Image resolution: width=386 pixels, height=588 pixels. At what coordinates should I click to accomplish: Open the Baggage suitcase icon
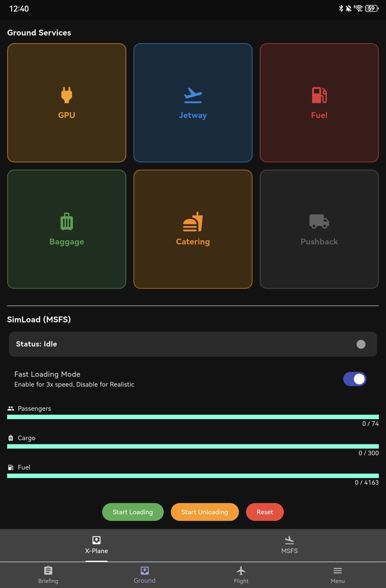(x=67, y=221)
